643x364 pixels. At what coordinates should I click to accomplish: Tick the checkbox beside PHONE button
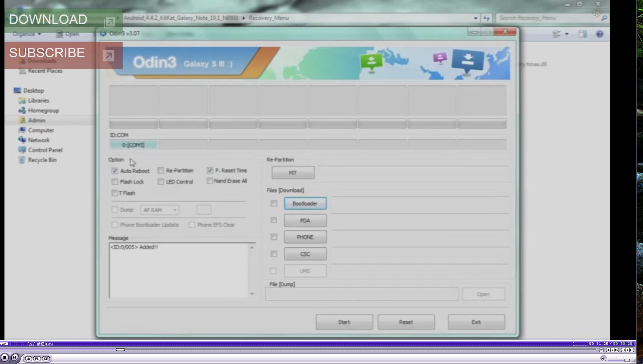tap(274, 237)
